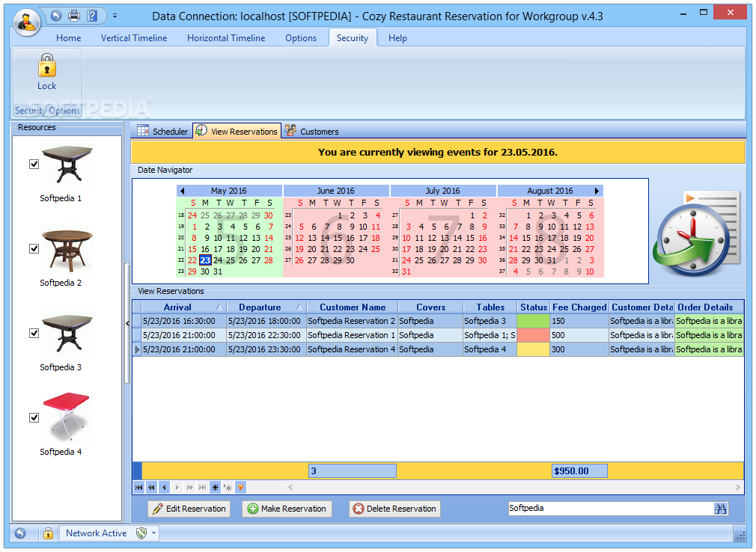Viewport: 756px width, 552px height.
Task: Select the Softpedia Reservation 2 name cell
Action: tap(352, 321)
